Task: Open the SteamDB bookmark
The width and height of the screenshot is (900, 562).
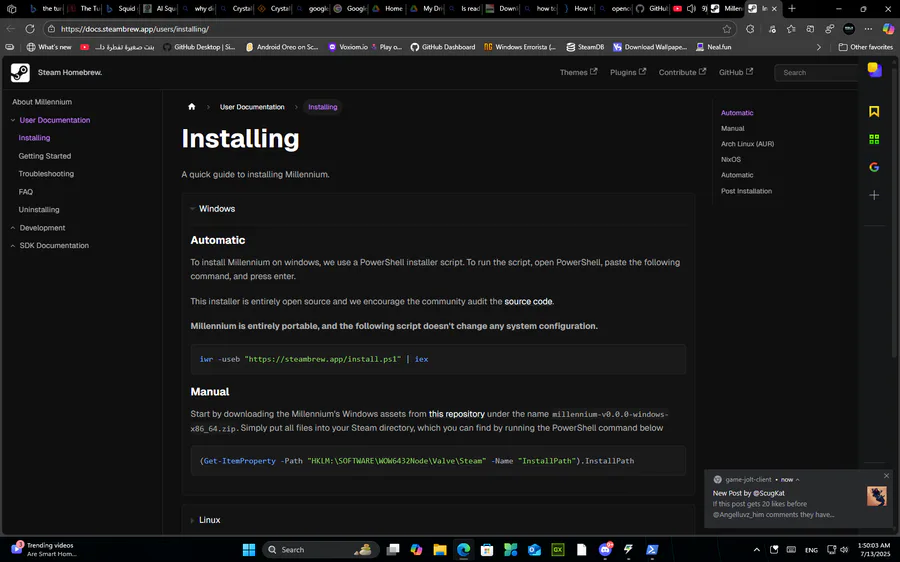Action: point(585,47)
